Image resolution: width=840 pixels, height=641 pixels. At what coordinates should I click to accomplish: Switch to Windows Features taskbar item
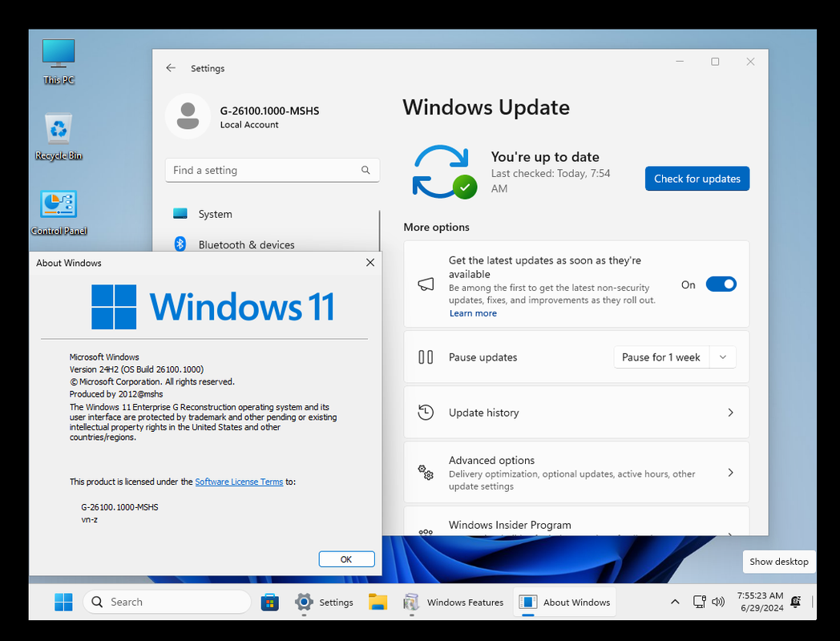(454, 602)
